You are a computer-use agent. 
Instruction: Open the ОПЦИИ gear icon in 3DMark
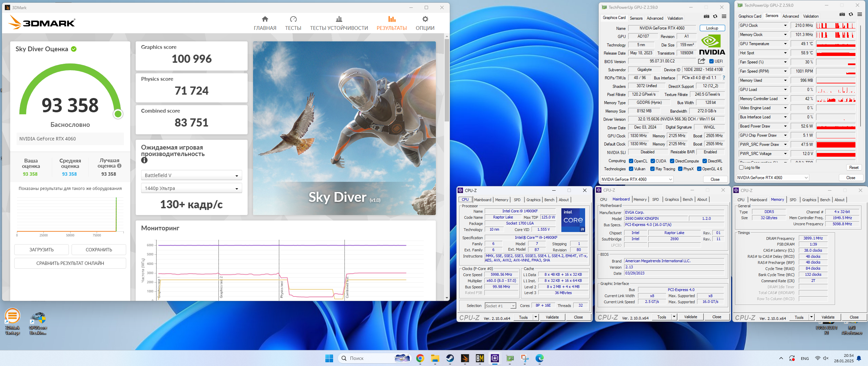pyautogui.click(x=425, y=19)
